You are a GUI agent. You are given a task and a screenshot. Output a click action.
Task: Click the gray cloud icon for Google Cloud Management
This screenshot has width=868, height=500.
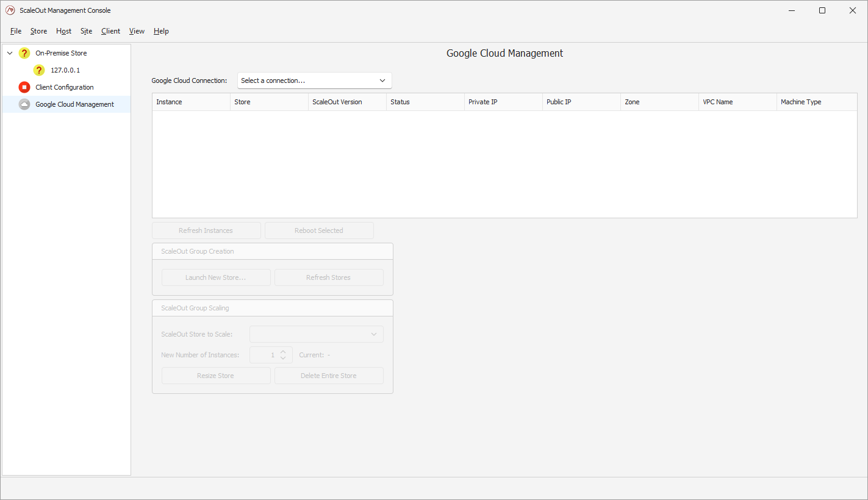tap(24, 104)
